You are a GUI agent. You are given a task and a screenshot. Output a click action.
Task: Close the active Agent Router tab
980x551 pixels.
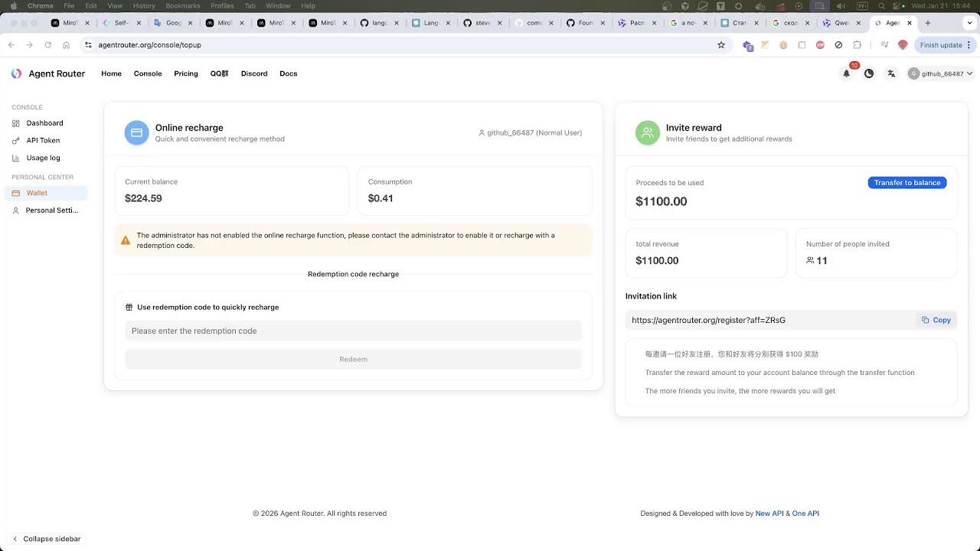(x=911, y=23)
